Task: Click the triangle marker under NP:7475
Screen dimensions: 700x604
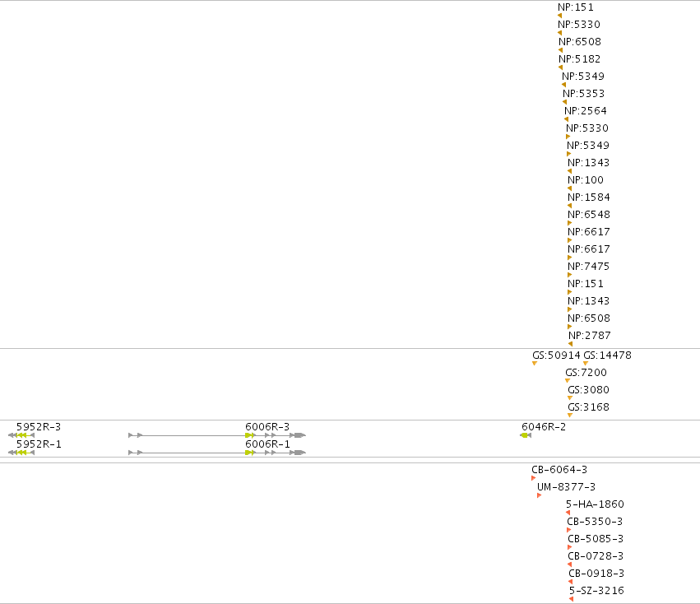Action: (570, 275)
